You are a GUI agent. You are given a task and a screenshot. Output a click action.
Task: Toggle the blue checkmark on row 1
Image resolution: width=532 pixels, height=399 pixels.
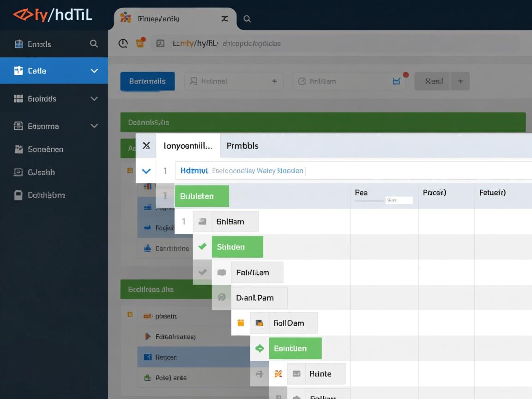[x=146, y=171]
